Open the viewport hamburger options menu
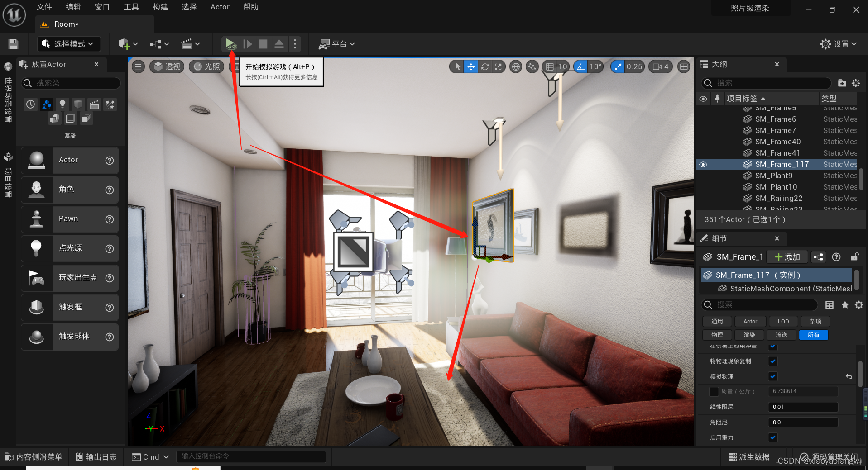 coord(139,67)
